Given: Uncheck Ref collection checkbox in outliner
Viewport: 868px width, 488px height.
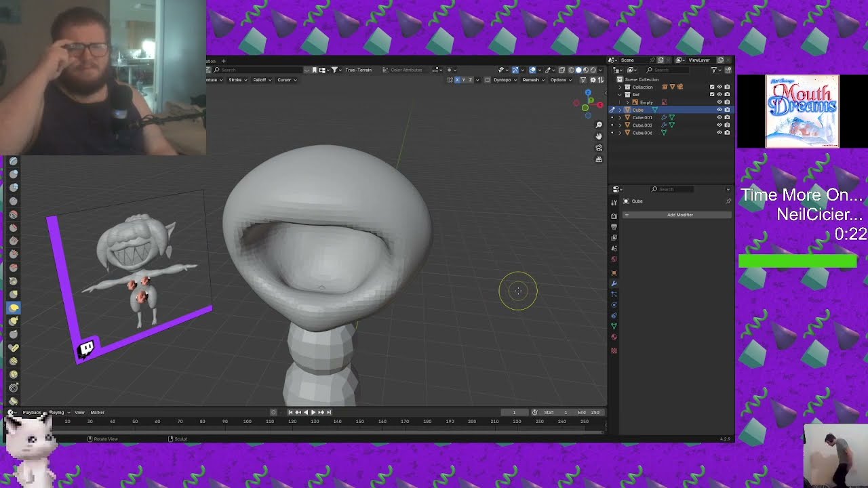Looking at the screenshot, I should pos(712,95).
